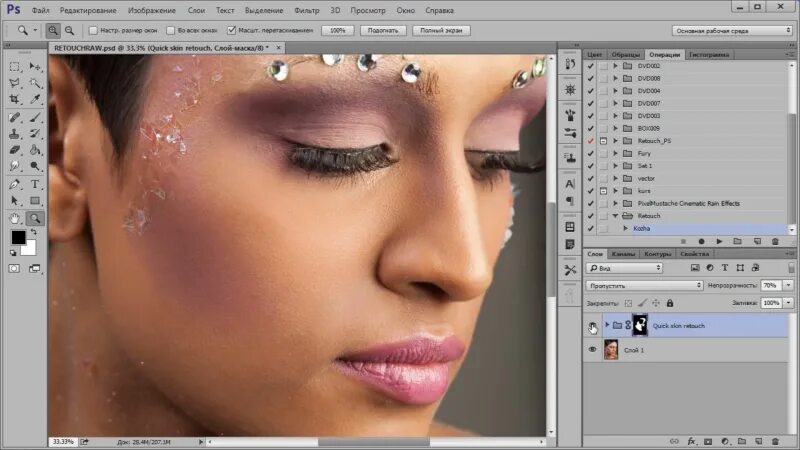This screenshot has width=800, height=450.
Task: Select the Zoom tool in the toolbox
Action: pyautogui.click(x=35, y=218)
